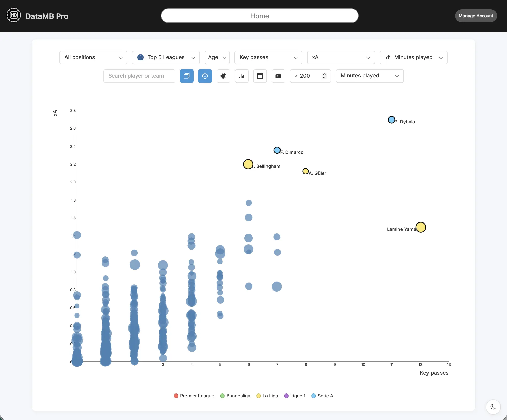Toggle Premier League in the legend

pos(194,396)
